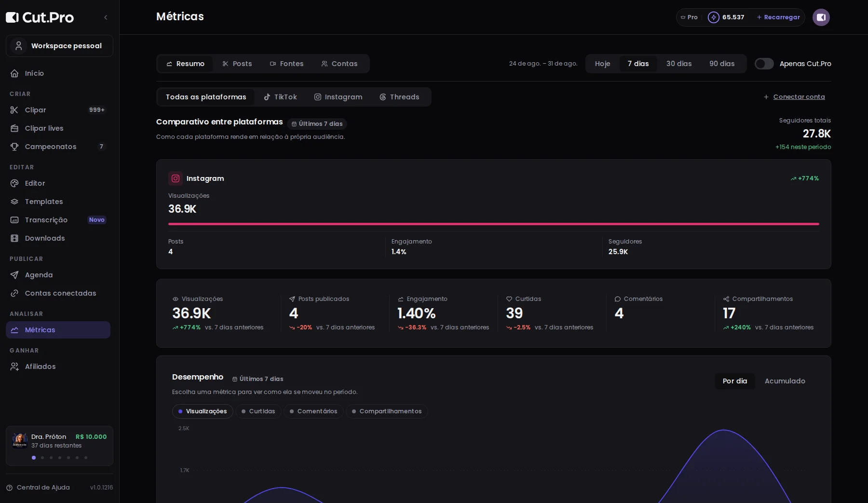Click the purple peak on performance chart
The height and width of the screenshot is (503, 868).
tap(724, 430)
